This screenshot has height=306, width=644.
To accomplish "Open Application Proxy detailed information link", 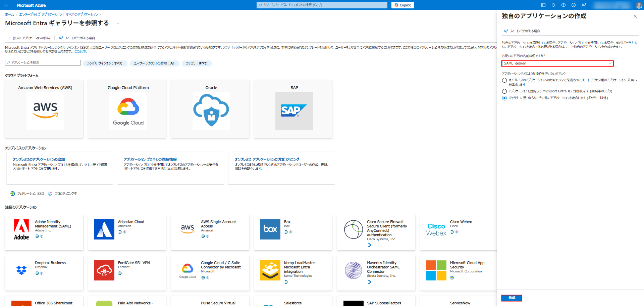I will click(x=150, y=160).
